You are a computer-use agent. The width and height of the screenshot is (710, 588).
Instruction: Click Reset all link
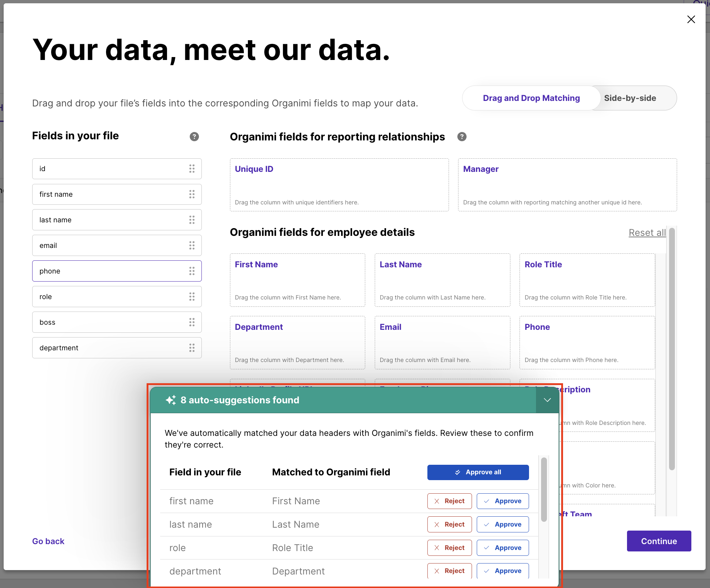coord(647,233)
